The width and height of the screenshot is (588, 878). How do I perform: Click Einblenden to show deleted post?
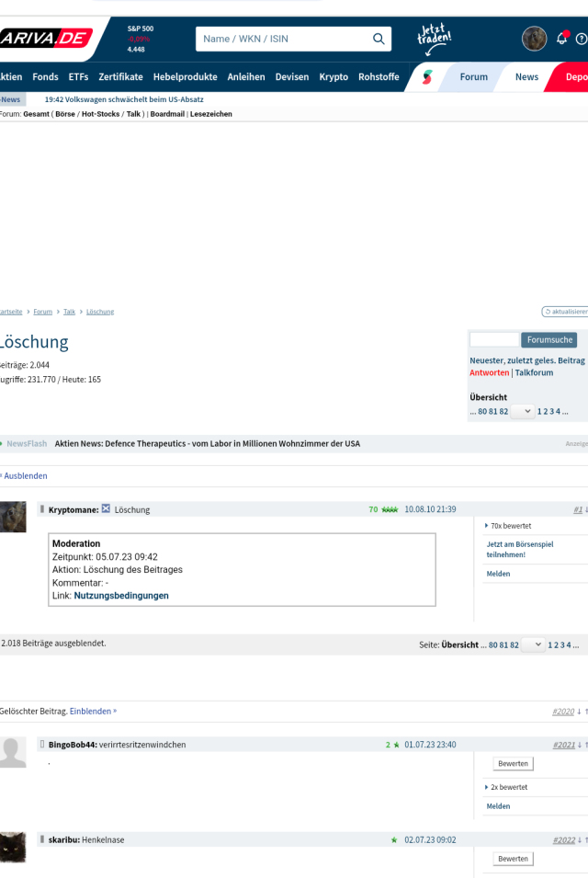pyautogui.click(x=93, y=712)
